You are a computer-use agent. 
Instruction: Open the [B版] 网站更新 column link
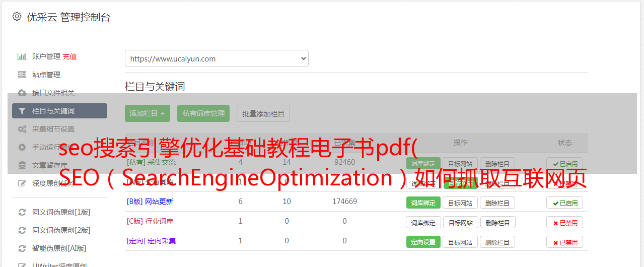[x=150, y=202]
